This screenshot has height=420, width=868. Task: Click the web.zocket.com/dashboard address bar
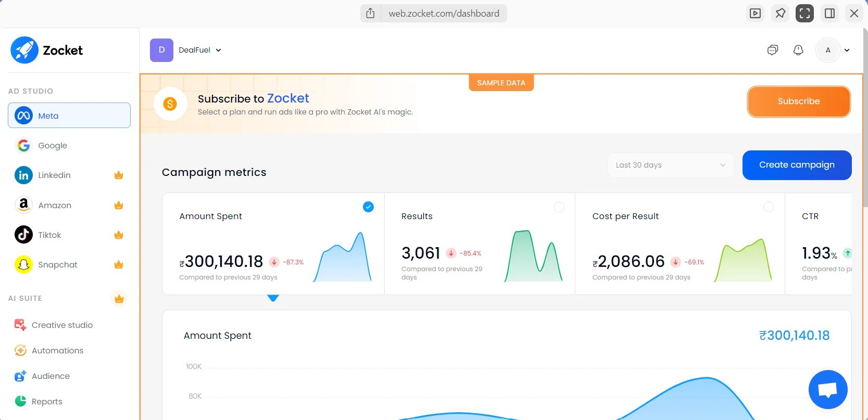point(444,13)
